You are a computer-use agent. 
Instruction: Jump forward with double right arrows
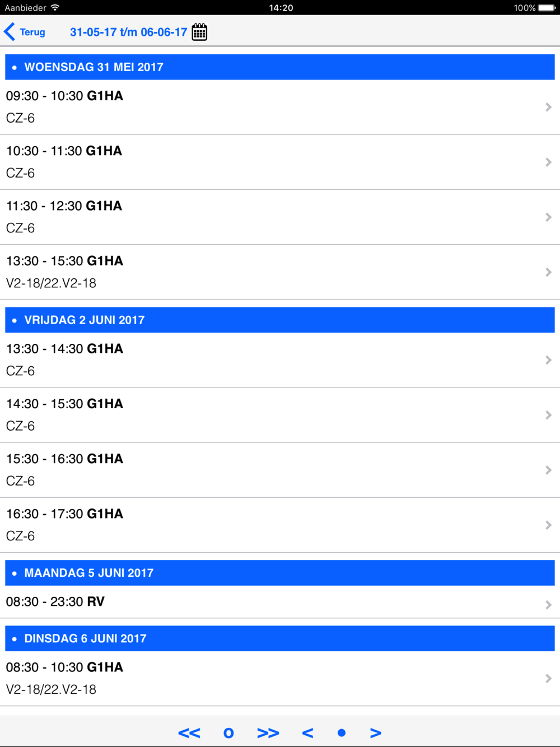click(x=268, y=732)
